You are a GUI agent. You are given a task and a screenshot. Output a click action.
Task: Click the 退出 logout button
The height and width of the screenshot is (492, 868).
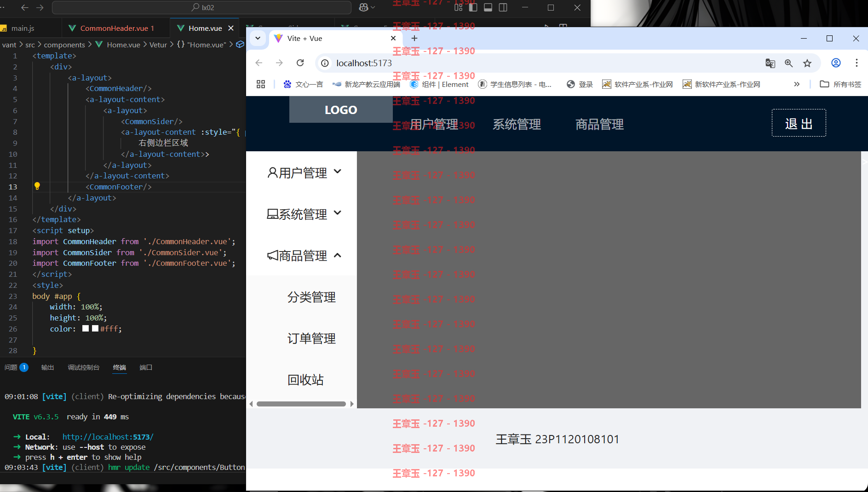pos(799,123)
